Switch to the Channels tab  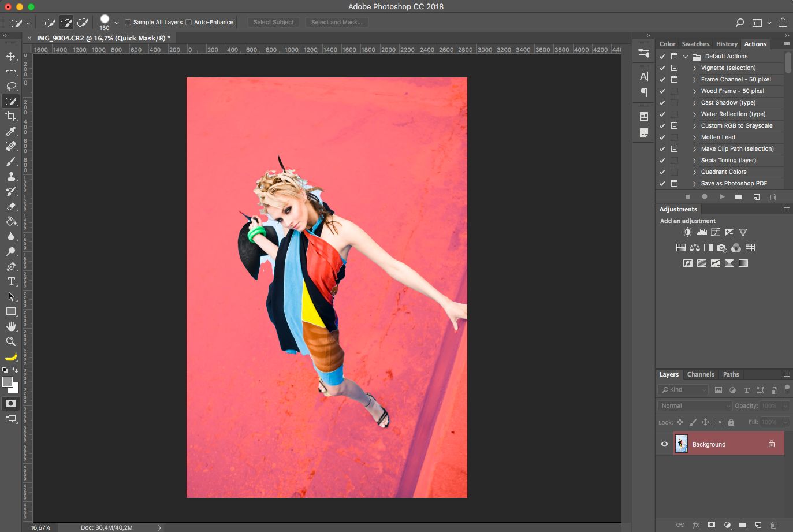(x=701, y=374)
